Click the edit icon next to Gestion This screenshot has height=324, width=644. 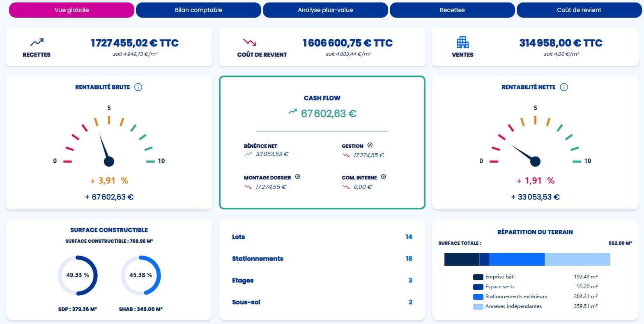[x=370, y=145]
